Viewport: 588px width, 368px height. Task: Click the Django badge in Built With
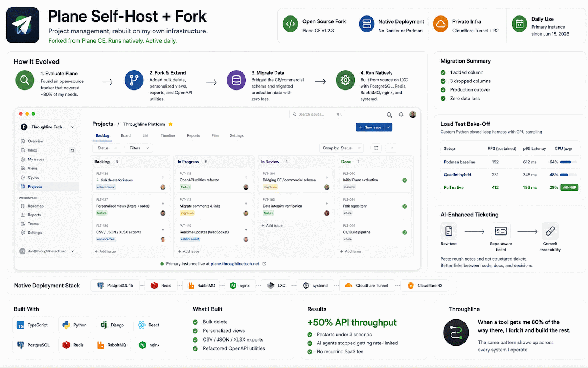tap(112, 325)
